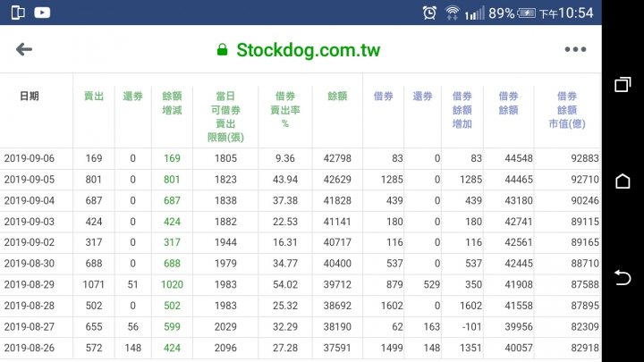Tap the 37591 balance on 2019-08-26
Viewport: 644px width, 362px height.
coord(337,348)
